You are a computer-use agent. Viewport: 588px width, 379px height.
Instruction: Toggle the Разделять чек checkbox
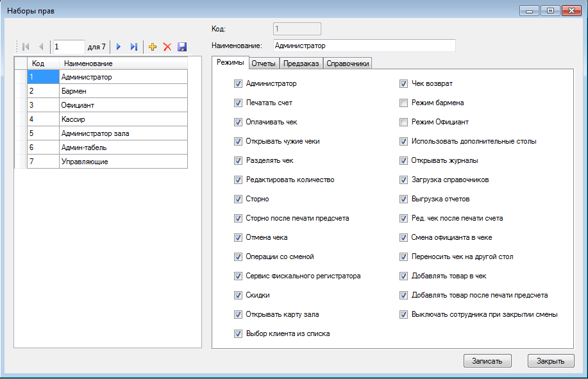[238, 160]
